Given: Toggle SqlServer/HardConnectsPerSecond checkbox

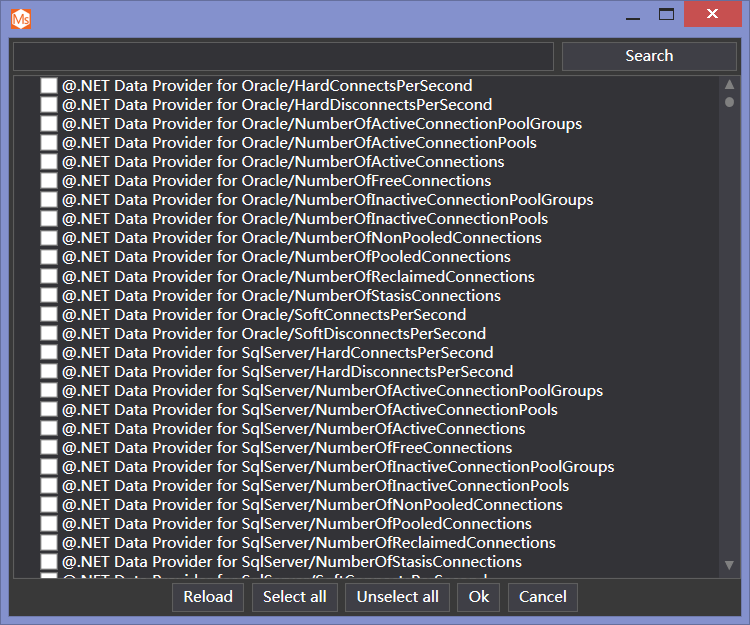Looking at the screenshot, I should (x=49, y=353).
